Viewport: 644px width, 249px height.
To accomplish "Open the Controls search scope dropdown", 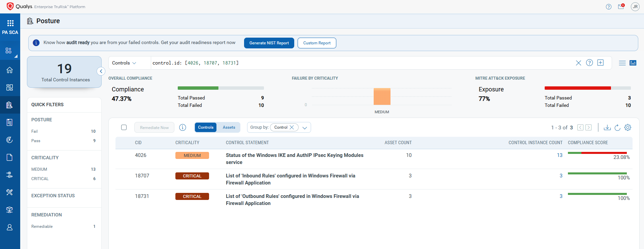I will (124, 63).
